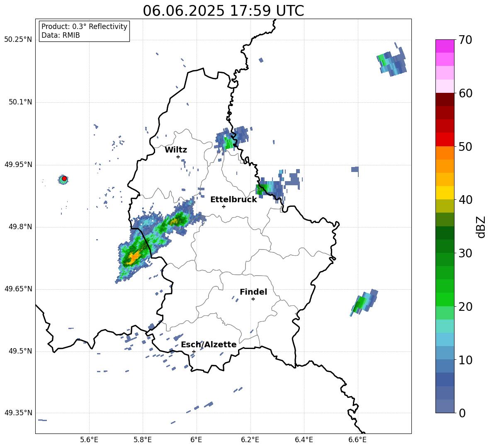Click the Esch/Alzette city label
The width and height of the screenshot is (491, 448).
coord(209,345)
